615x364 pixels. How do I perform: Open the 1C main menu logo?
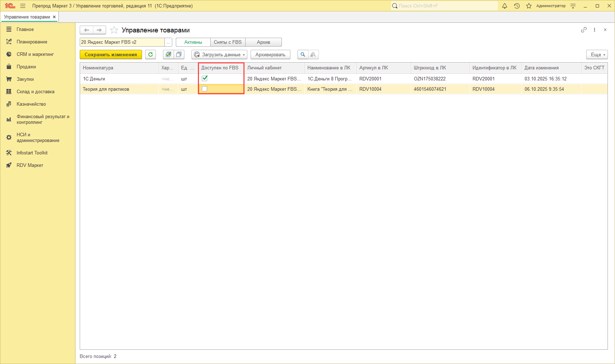pos(10,6)
